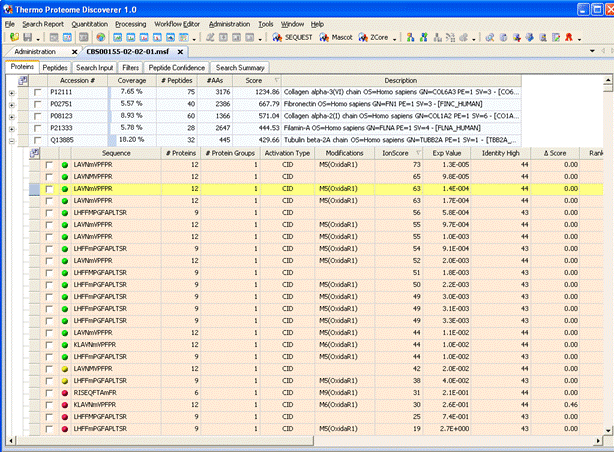Open the dropdown arrow after ZCore
This screenshot has width=614, height=452.
(x=394, y=39)
